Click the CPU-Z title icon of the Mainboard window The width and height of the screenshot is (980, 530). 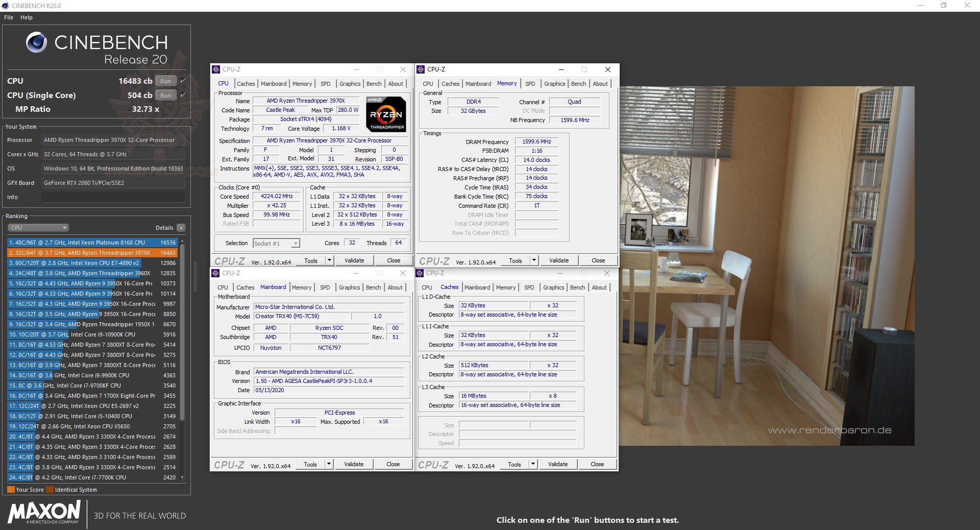click(215, 273)
